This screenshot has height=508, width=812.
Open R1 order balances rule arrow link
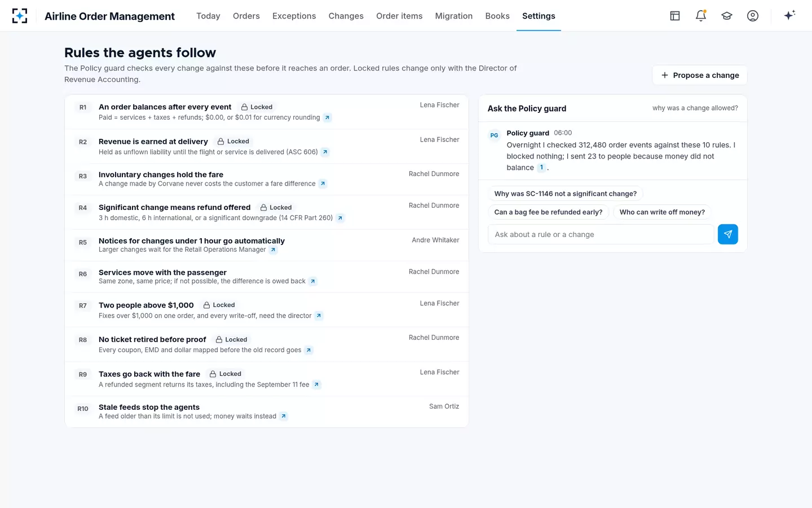[x=328, y=117]
